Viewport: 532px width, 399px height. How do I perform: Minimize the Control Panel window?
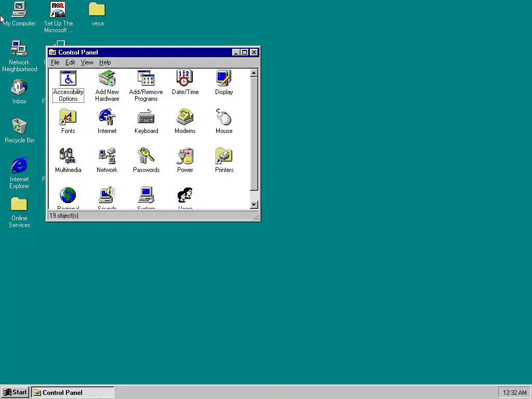(x=236, y=52)
